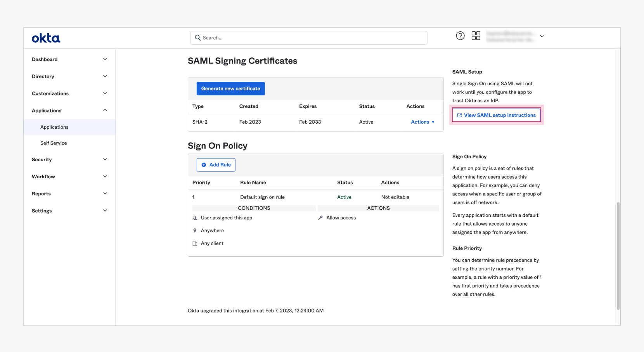The height and width of the screenshot is (352, 644).
Task: Click Allow access text
Action: pos(341,218)
